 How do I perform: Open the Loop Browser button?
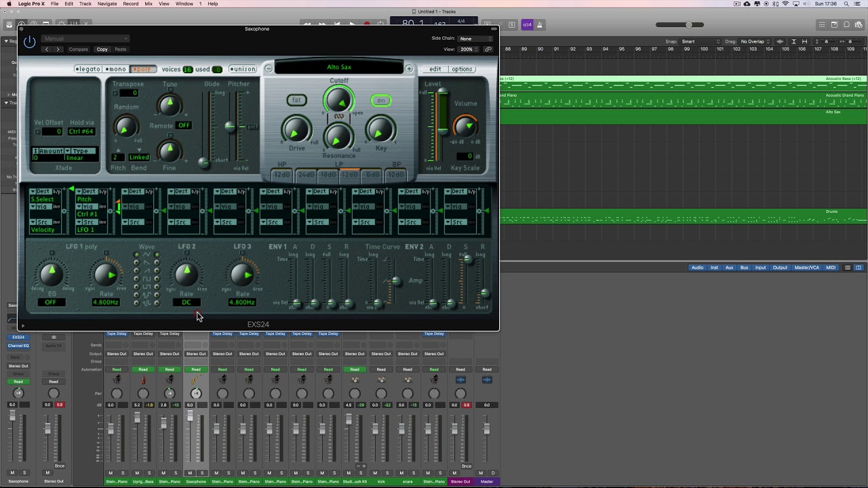[848, 25]
